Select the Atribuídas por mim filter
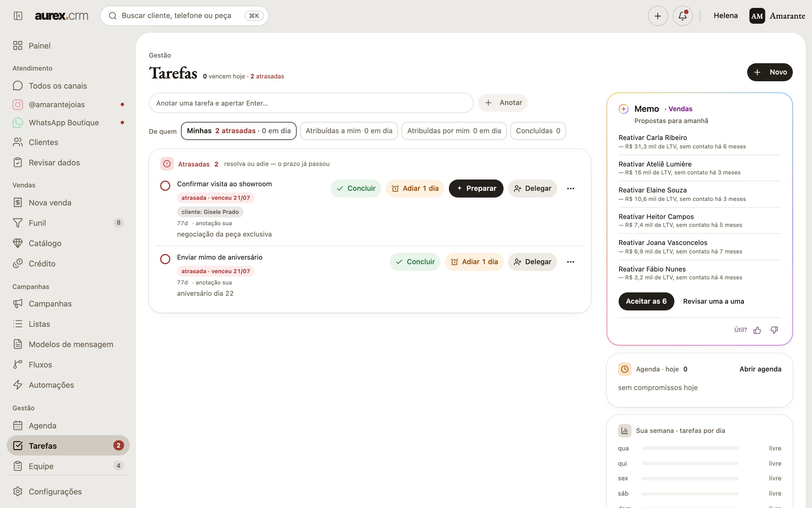Image resolution: width=812 pixels, height=508 pixels. tap(454, 131)
